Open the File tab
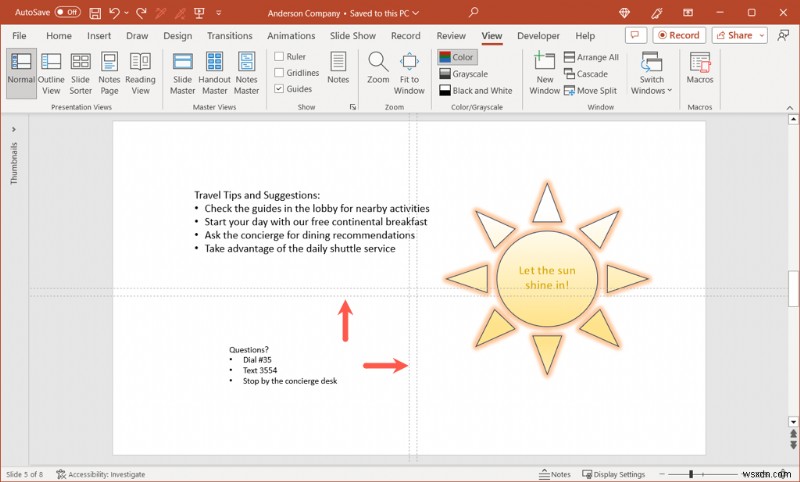This screenshot has width=800, height=482. tap(19, 36)
